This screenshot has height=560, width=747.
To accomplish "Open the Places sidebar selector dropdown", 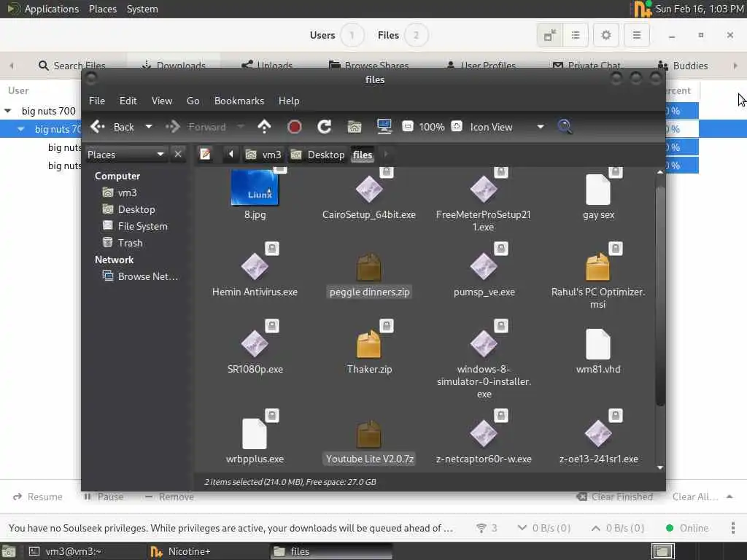I will click(x=125, y=155).
